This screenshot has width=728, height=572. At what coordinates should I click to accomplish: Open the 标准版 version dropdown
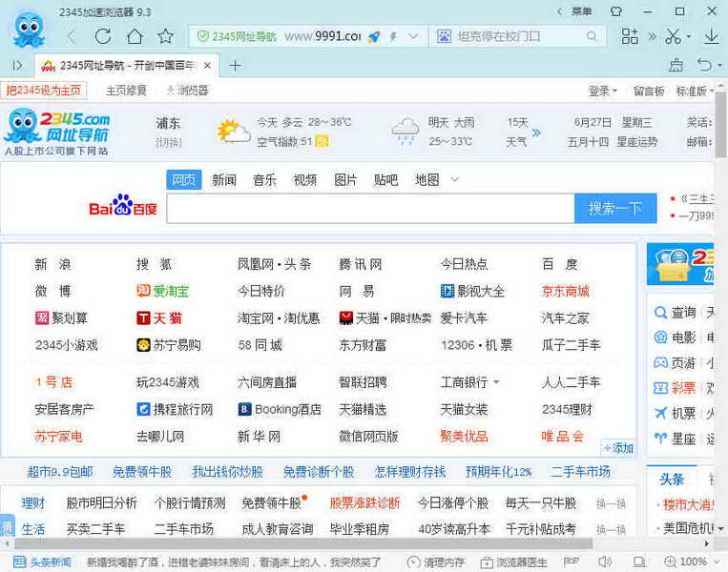tap(695, 91)
